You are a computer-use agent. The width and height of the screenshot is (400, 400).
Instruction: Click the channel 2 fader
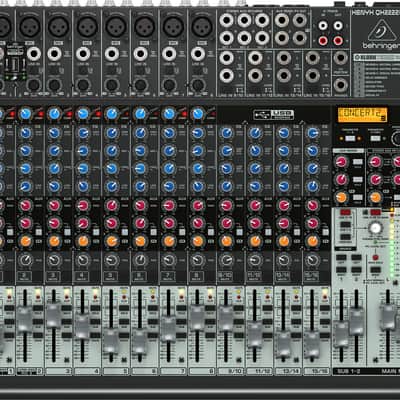25,319
